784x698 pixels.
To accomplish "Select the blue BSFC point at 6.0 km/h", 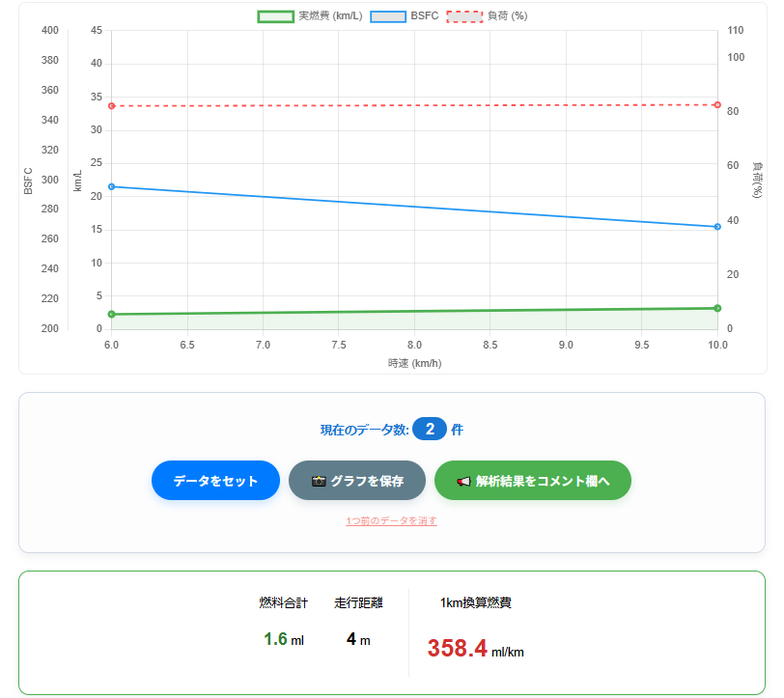I will [x=111, y=186].
